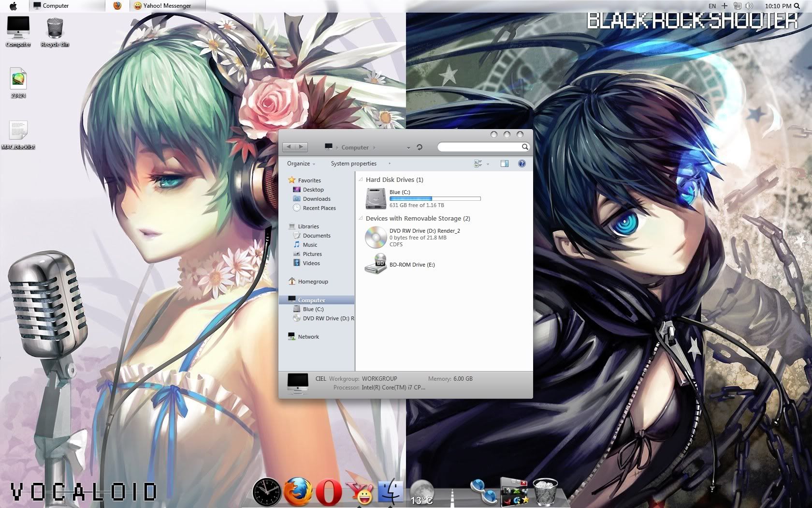
Task: Click the iMac icon in details pane
Action: point(298,384)
